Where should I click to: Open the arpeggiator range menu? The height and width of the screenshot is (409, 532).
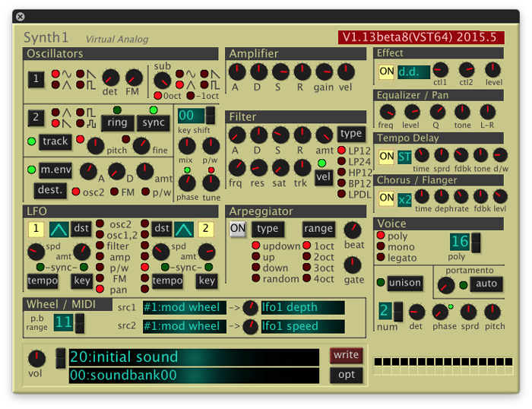pyautogui.click(x=318, y=229)
